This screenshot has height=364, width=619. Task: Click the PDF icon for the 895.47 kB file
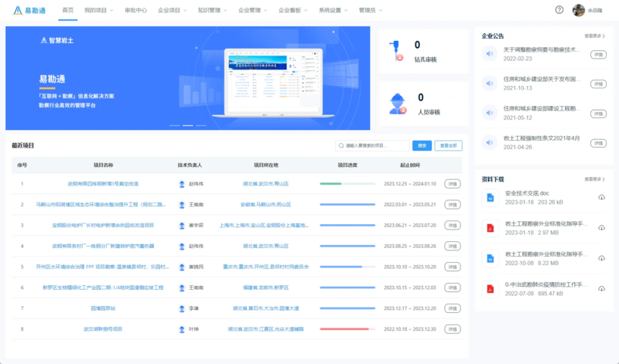(x=491, y=289)
